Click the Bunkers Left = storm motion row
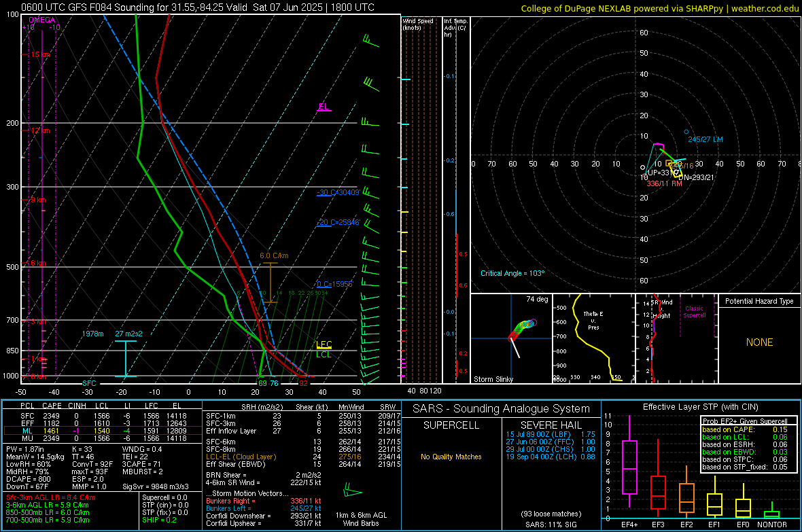Screen dimensions: 802x532 click(x=264, y=508)
